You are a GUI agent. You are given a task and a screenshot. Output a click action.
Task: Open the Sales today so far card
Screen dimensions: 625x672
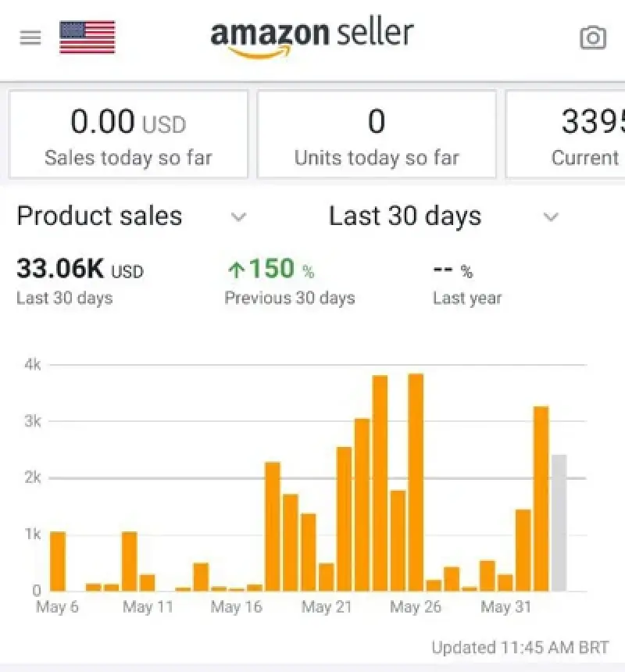(128, 134)
